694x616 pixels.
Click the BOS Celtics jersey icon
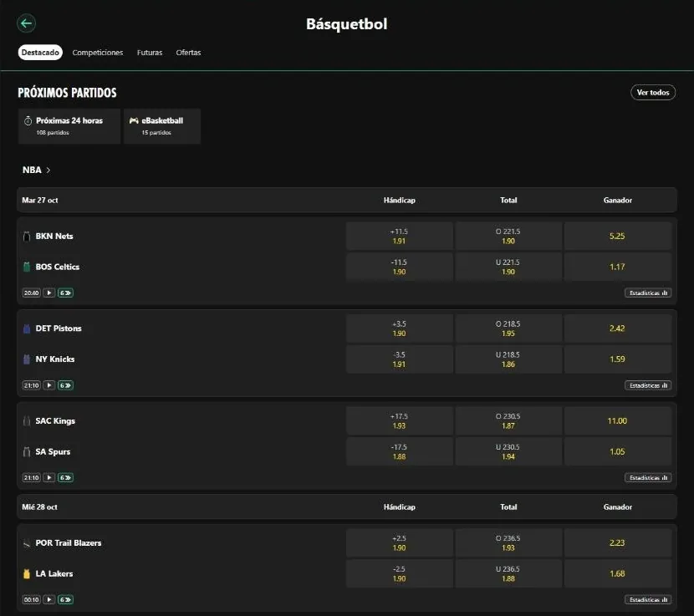(x=27, y=267)
